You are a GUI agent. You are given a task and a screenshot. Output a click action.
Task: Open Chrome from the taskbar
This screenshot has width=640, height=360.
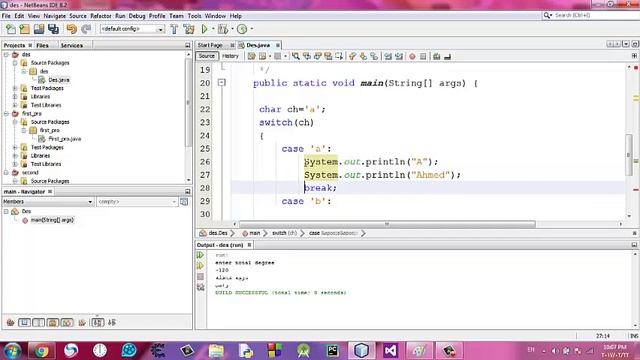tap(41, 351)
